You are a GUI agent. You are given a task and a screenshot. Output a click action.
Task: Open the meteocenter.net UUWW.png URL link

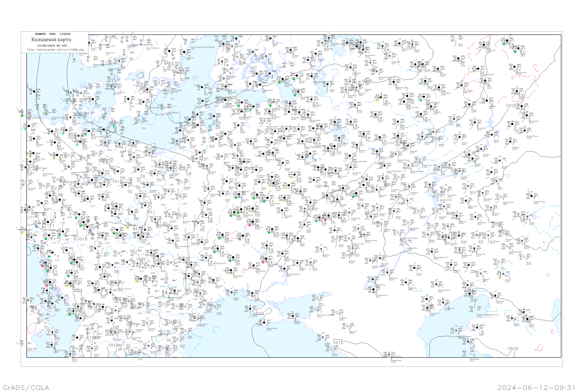tap(55, 50)
